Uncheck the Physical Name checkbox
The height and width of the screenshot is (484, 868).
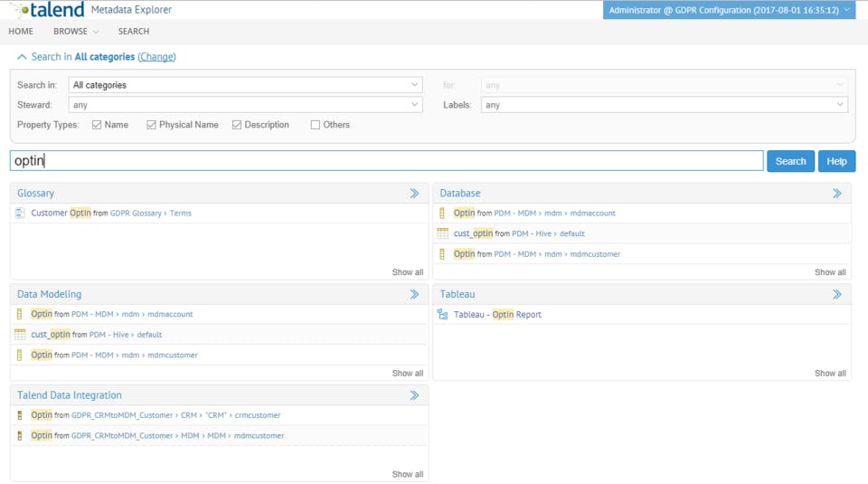(151, 125)
